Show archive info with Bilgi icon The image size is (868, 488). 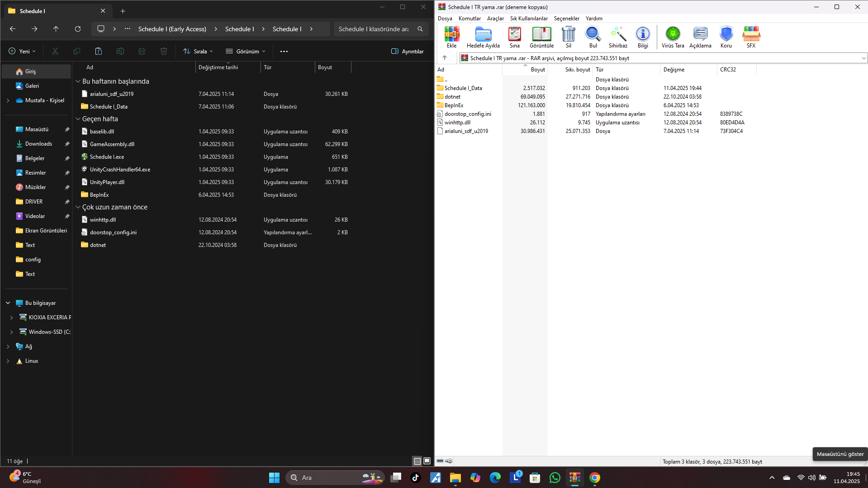(x=643, y=37)
